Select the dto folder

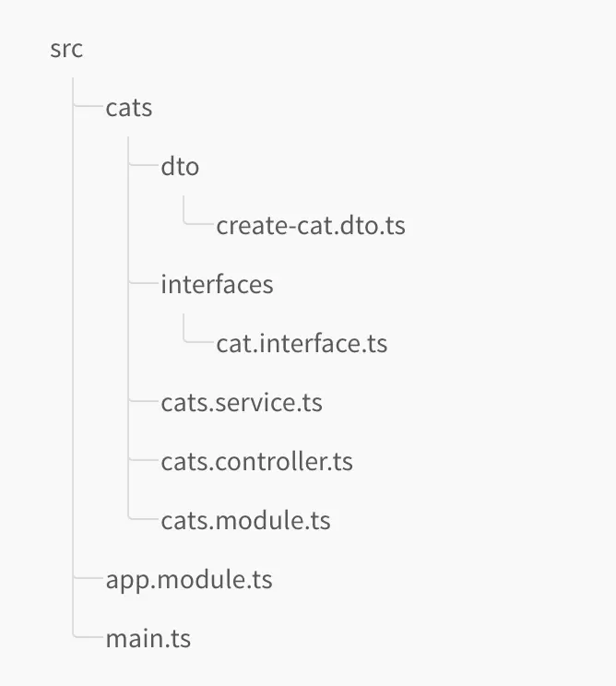point(180,167)
